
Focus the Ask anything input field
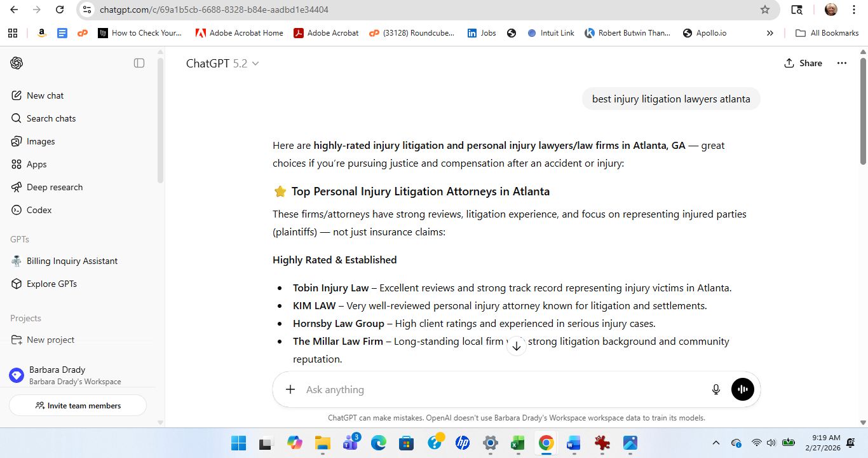tap(502, 389)
